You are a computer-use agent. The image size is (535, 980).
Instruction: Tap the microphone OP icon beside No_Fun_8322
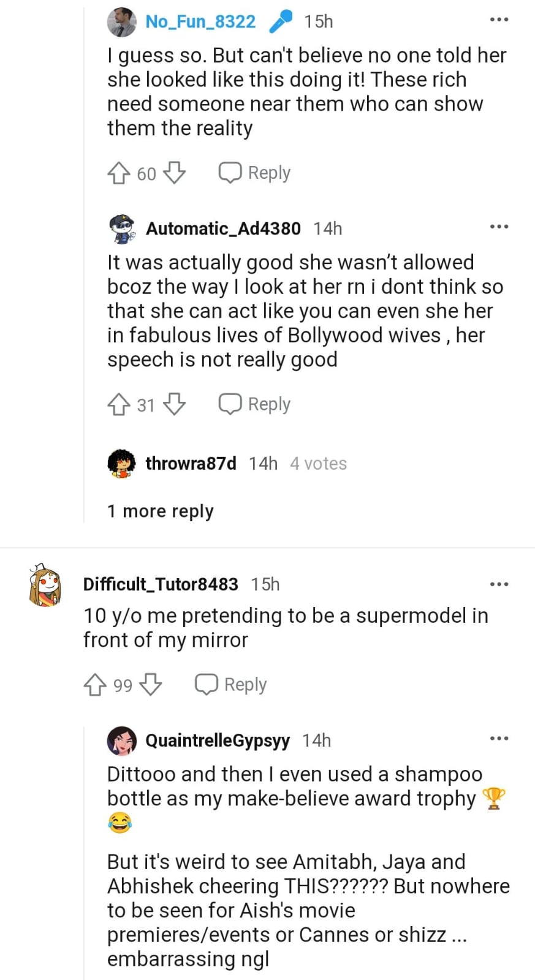point(281,22)
